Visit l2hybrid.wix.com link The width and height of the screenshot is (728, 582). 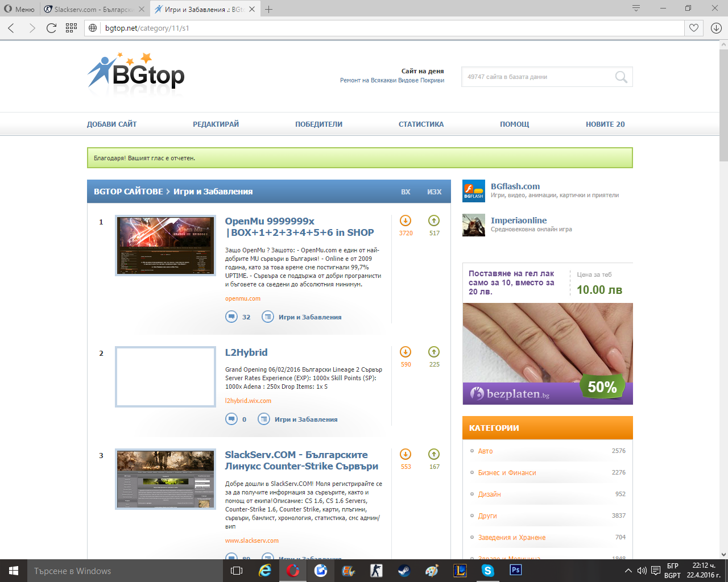click(x=248, y=401)
